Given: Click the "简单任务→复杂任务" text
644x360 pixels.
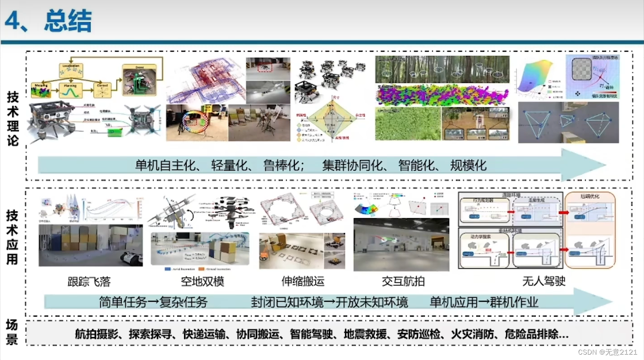Looking at the screenshot, I should click(153, 302).
